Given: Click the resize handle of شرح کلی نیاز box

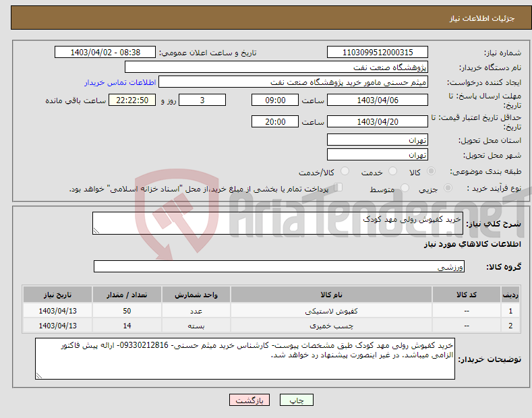Looking at the screenshot, I should (x=96, y=231).
